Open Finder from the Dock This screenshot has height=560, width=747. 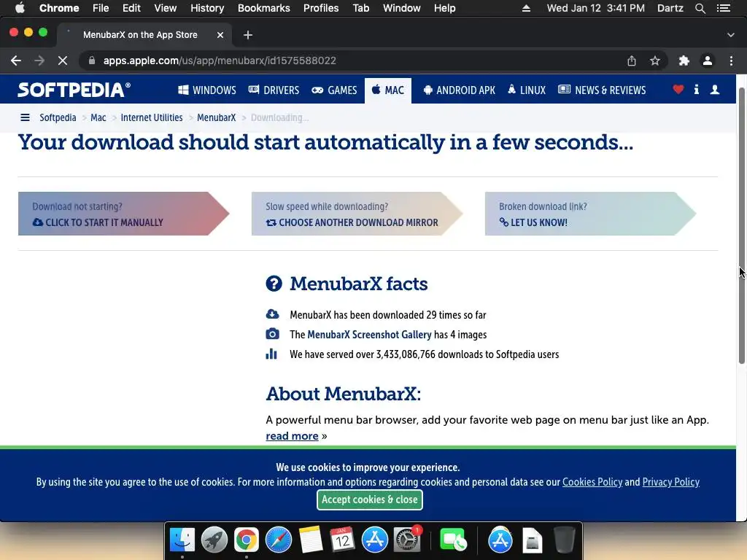[182, 540]
